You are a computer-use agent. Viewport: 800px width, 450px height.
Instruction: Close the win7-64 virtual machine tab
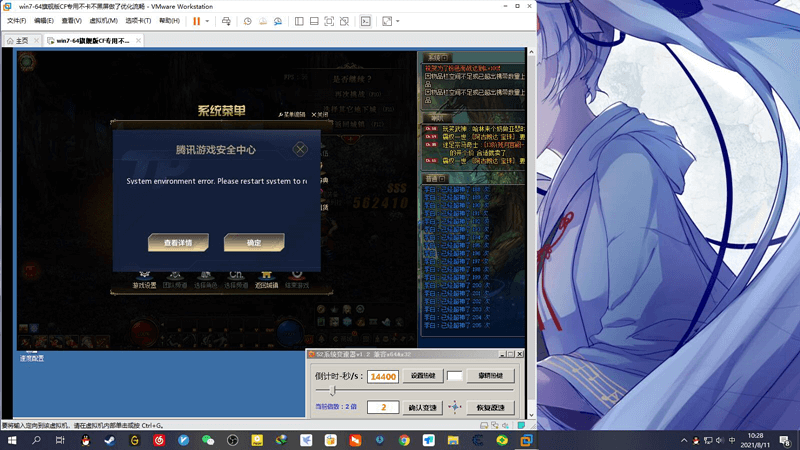click(138, 41)
